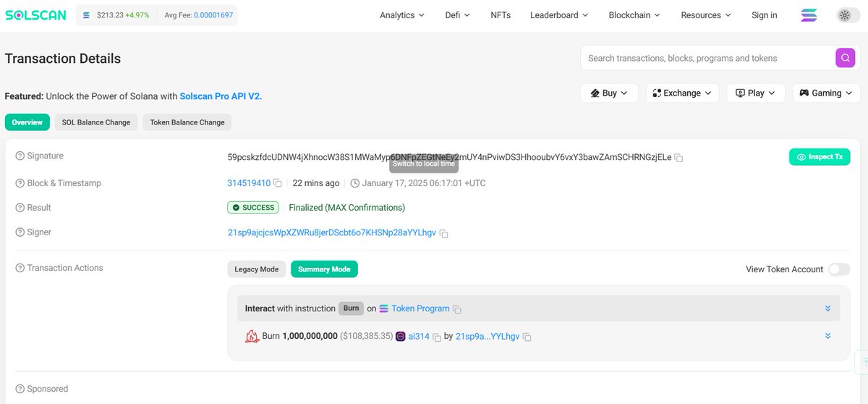The height and width of the screenshot is (404, 868).
Task: Open the NFTs page
Action: (501, 15)
